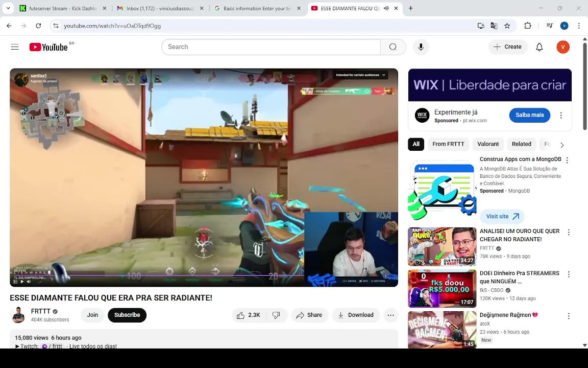Viewport: 588px width, 368px height.
Task: Open ANALISEI UM OURO video thumbnail
Action: coord(442,246)
